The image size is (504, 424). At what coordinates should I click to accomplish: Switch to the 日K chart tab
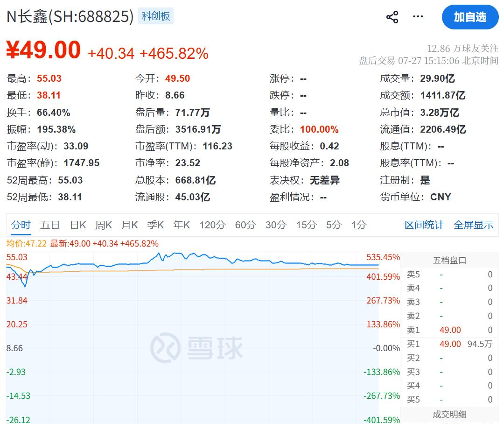coord(78,225)
